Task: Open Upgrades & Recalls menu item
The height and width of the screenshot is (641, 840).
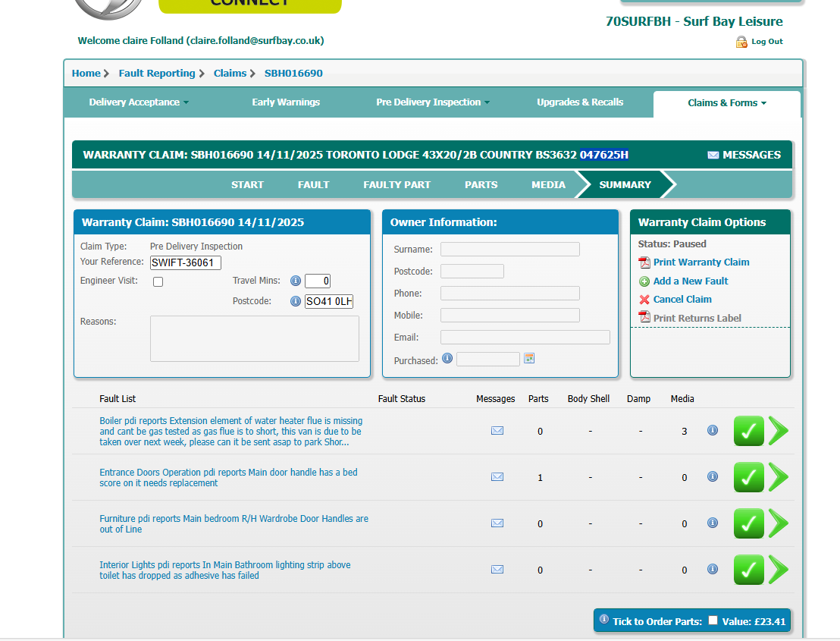Action: click(580, 102)
